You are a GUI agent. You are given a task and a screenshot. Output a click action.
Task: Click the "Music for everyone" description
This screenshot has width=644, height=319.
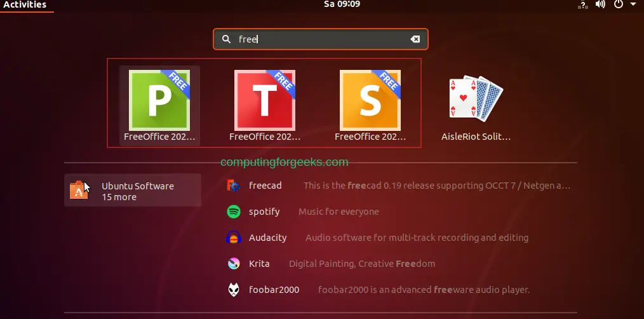[339, 212]
